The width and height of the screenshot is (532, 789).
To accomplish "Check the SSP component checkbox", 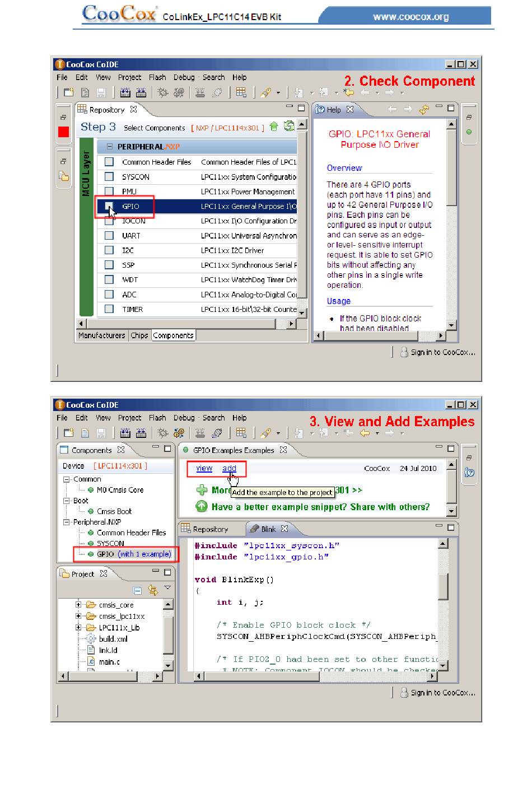I will click(110, 265).
